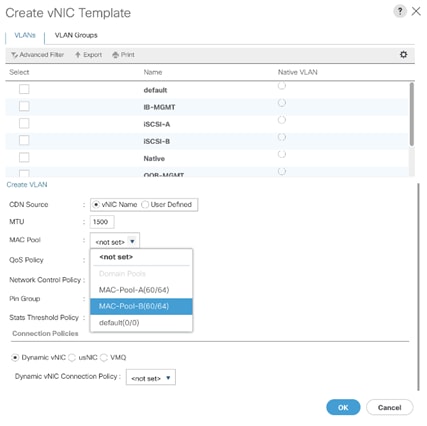The image size is (427, 426).
Task: Switch to the VLAN Groups tab
Action: (x=76, y=35)
